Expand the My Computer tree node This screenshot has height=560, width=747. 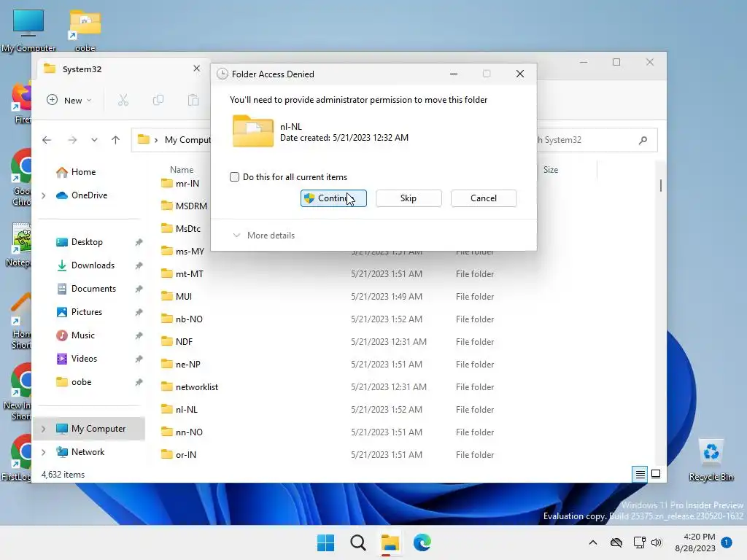pos(43,429)
